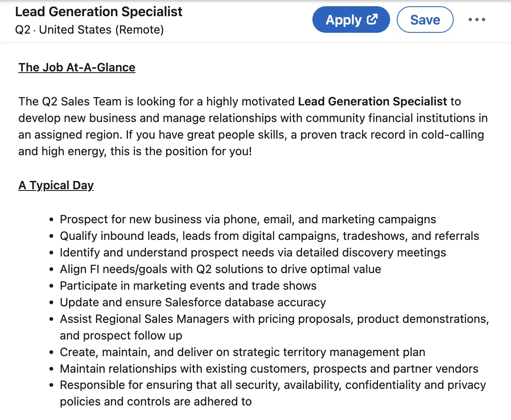
Task: Click the Responsible for ensuring security bullet
Action: (273, 385)
